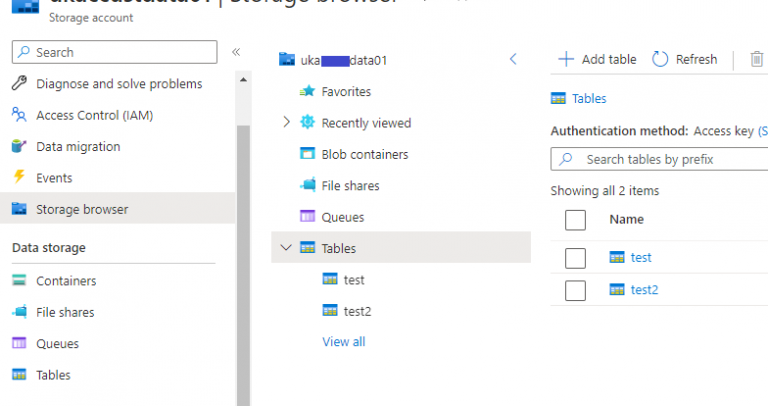
Task: Open Access Control (IAM) menu item
Action: coord(95,115)
